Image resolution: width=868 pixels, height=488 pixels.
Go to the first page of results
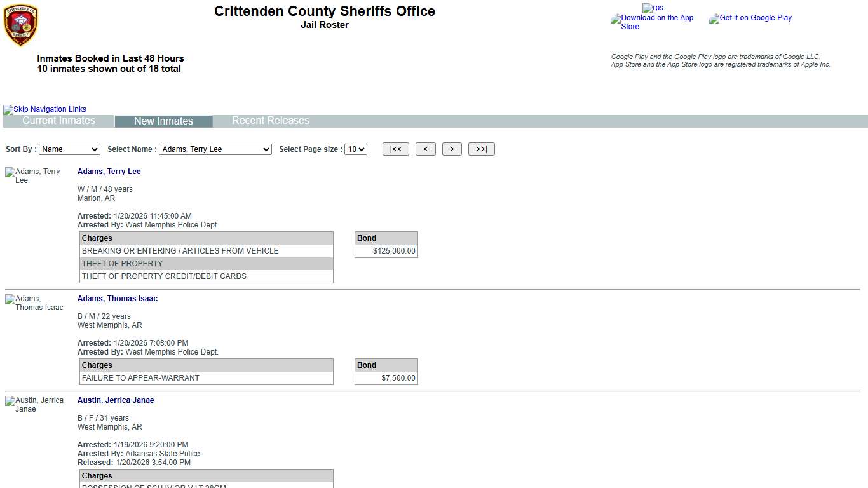point(395,149)
